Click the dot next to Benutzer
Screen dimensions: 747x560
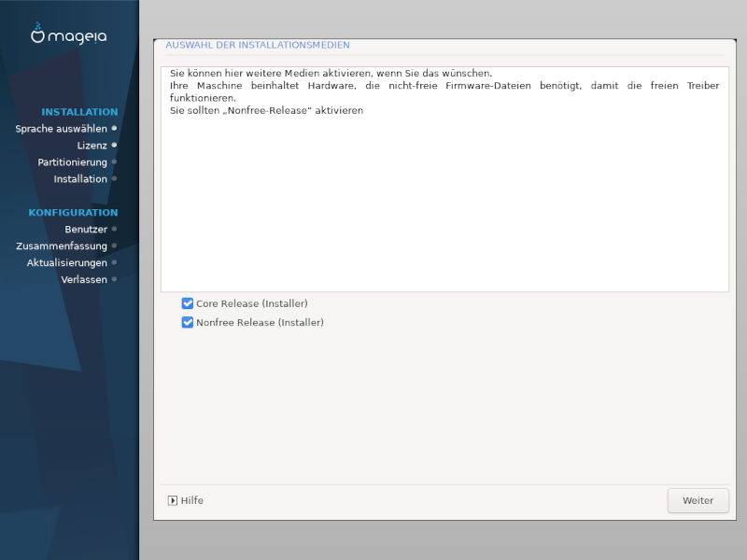114,229
